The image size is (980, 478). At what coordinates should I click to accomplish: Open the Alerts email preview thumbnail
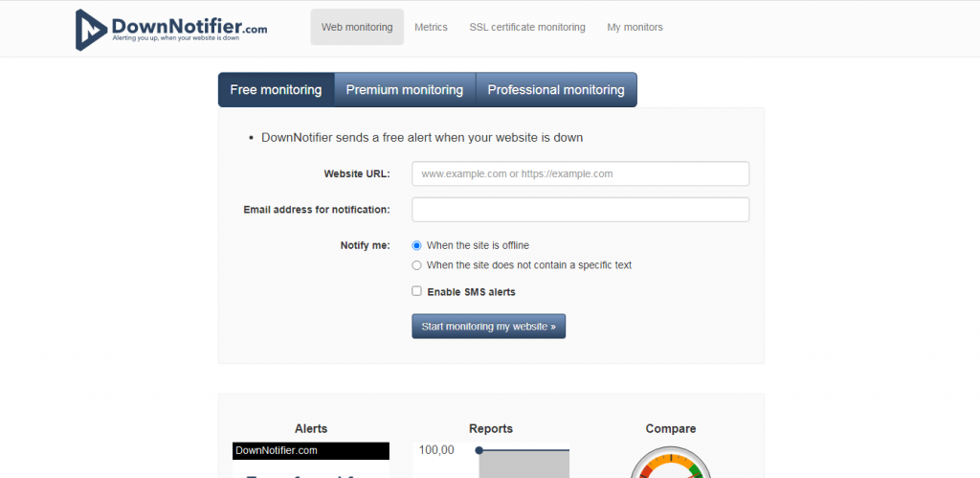coord(311,460)
